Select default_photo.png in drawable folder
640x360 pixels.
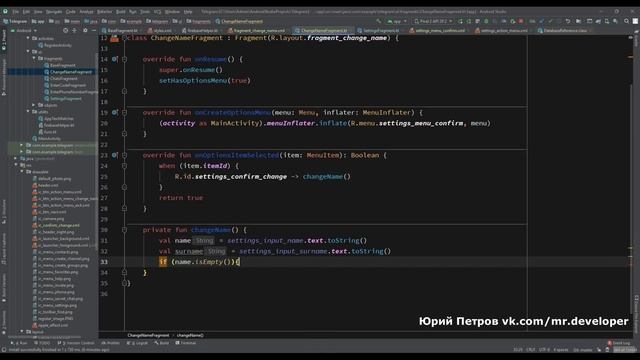click(54, 179)
